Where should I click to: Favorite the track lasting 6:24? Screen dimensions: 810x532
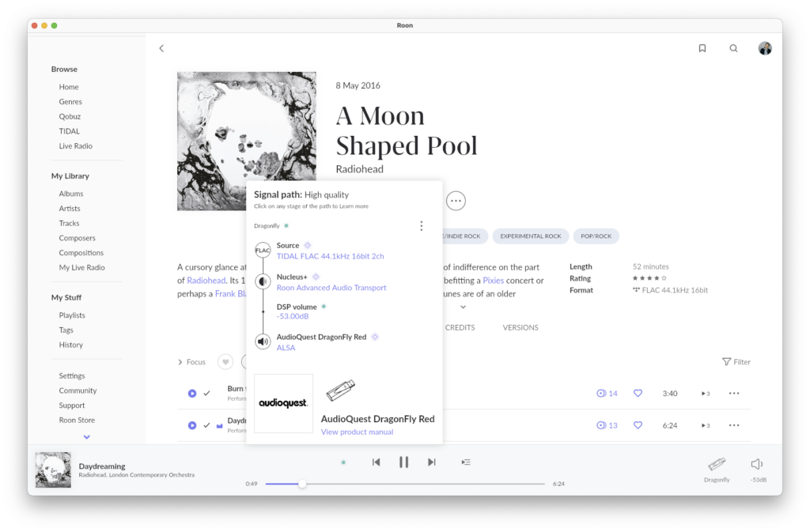(638, 425)
